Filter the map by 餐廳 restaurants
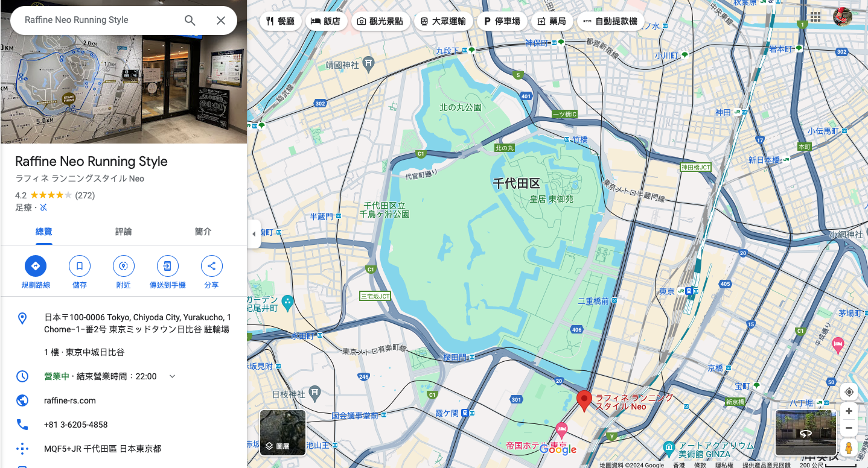Viewport: 868px width, 468px height. coord(280,21)
